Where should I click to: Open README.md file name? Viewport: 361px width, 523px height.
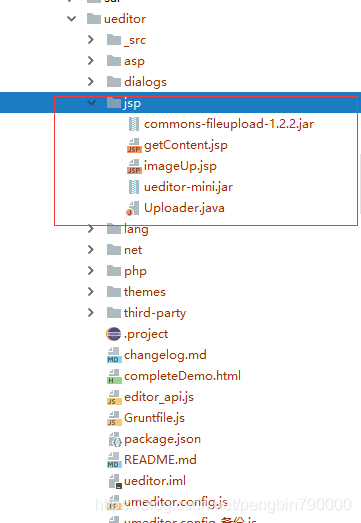(x=160, y=460)
